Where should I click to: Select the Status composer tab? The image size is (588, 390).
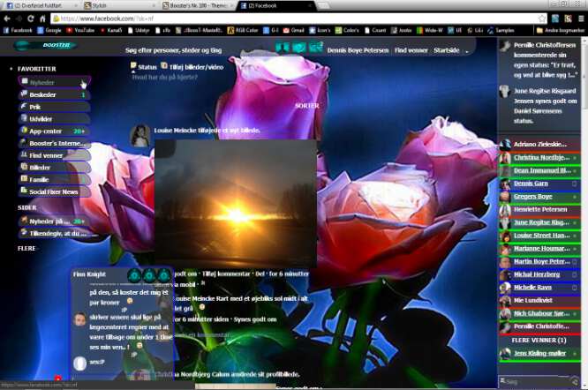(144, 67)
